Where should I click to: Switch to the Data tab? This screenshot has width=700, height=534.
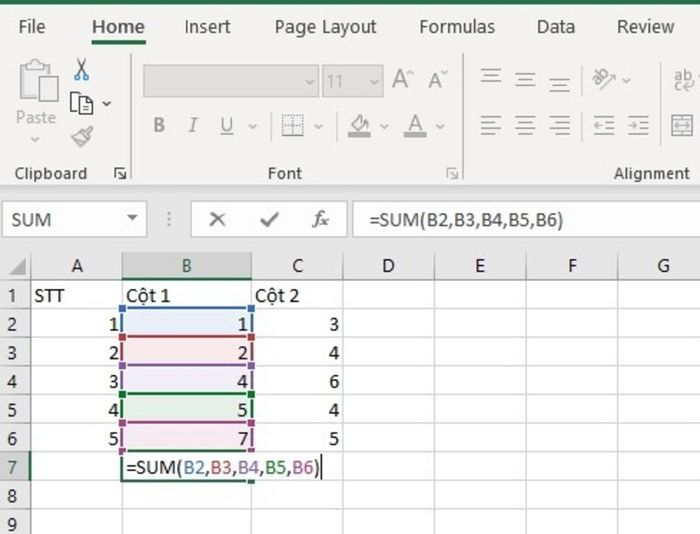coord(556,27)
